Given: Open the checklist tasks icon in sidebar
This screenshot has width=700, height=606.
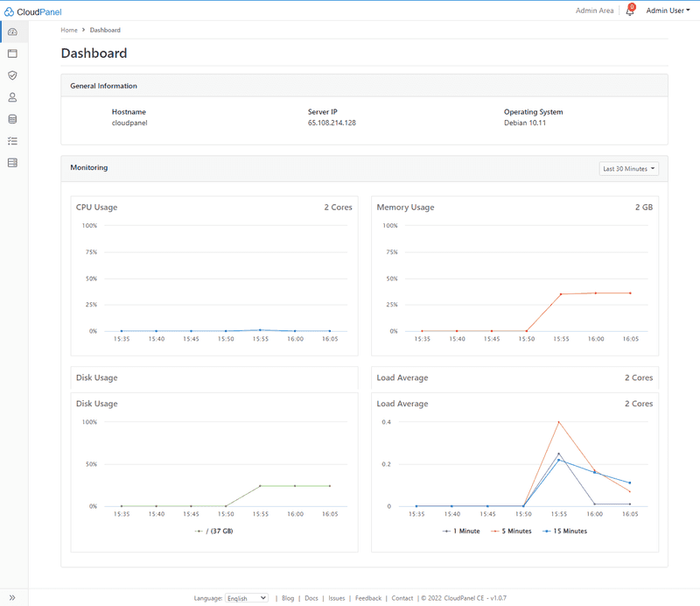Looking at the screenshot, I should [x=12, y=141].
